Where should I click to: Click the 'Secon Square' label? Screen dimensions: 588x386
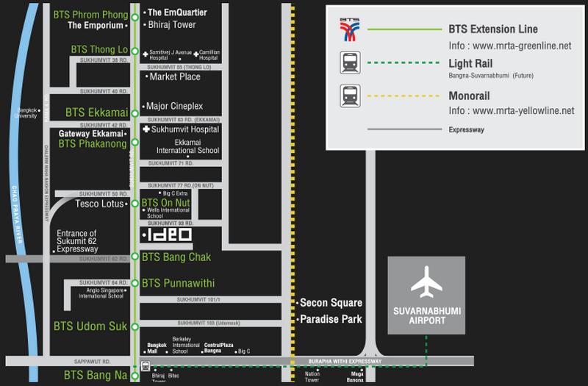[x=331, y=303]
